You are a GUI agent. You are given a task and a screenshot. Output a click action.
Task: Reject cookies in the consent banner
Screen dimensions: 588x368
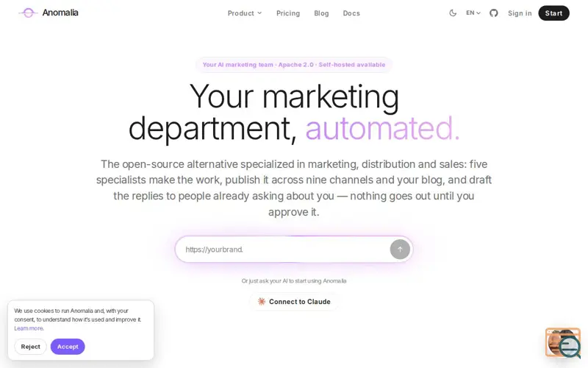point(30,347)
